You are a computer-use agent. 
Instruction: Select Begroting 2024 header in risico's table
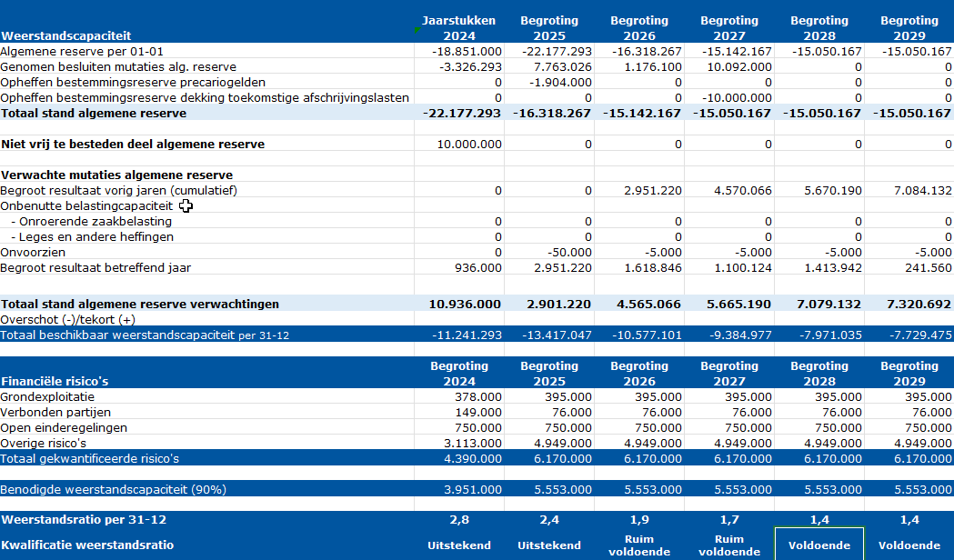click(x=458, y=374)
